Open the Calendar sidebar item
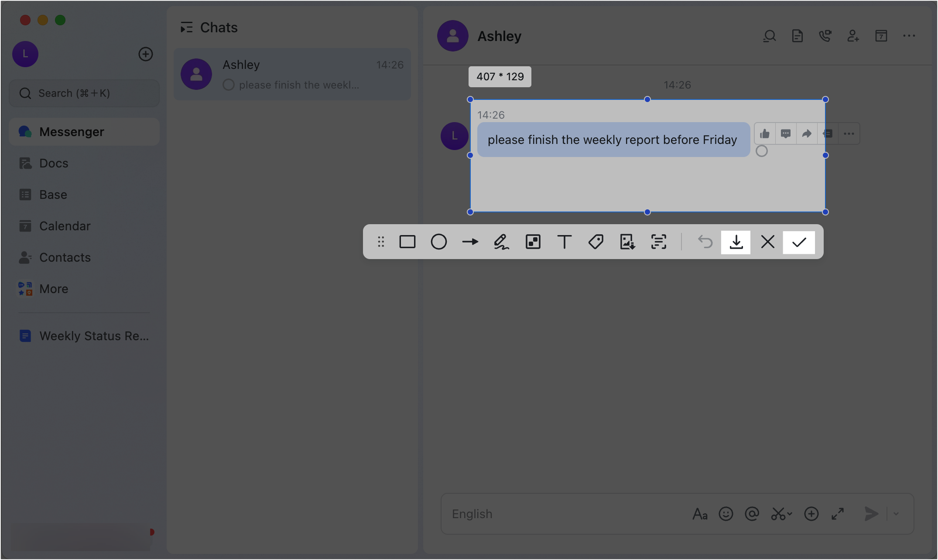This screenshot has height=560, width=938. [x=65, y=226]
